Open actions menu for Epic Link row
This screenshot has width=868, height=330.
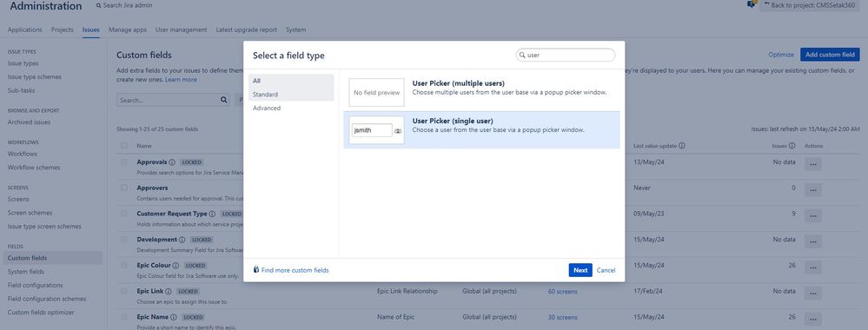point(812,294)
